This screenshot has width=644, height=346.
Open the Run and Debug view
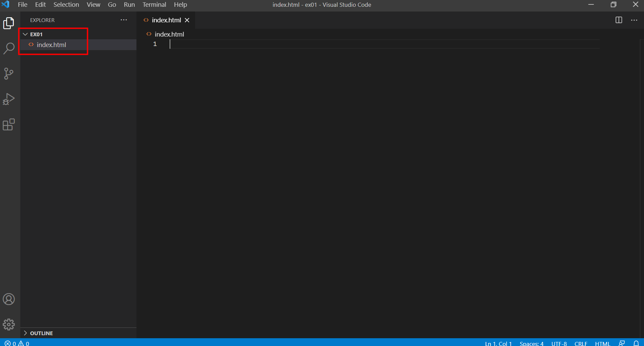click(9, 99)
